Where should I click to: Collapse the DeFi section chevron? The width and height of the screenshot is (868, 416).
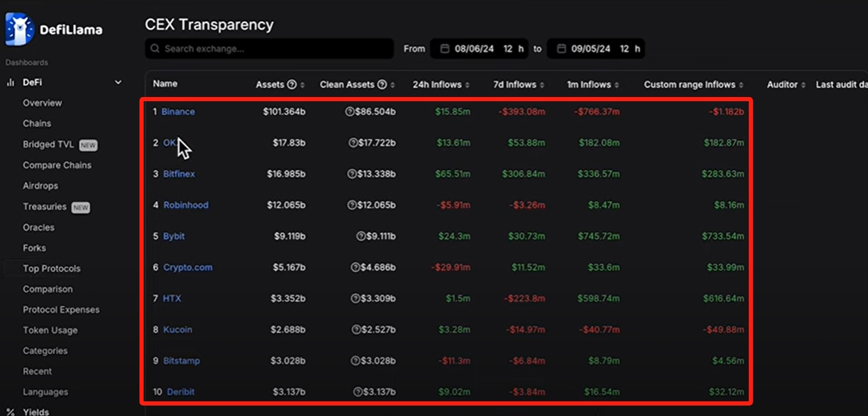tap(118, 82)
